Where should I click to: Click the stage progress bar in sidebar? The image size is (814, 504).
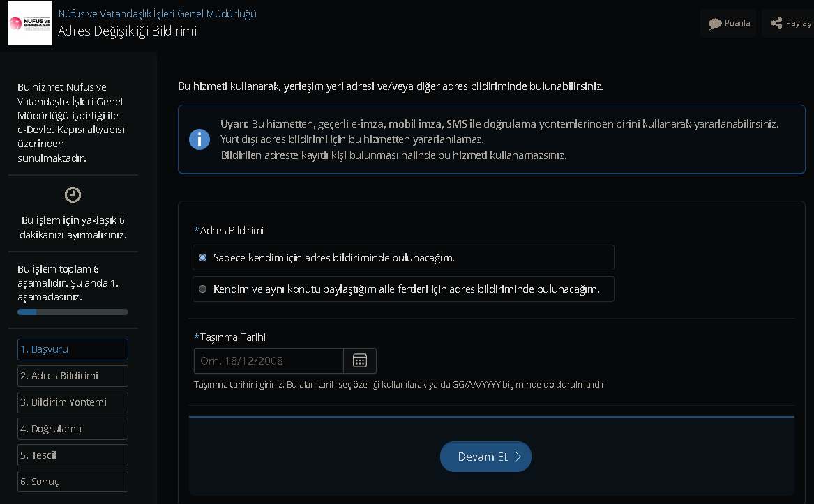[x=73, y=312]
